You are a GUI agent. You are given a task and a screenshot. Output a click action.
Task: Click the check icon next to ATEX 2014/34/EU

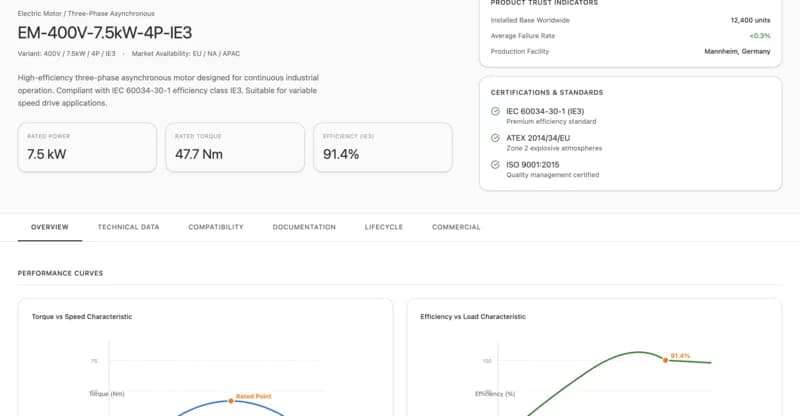(496, 139)
